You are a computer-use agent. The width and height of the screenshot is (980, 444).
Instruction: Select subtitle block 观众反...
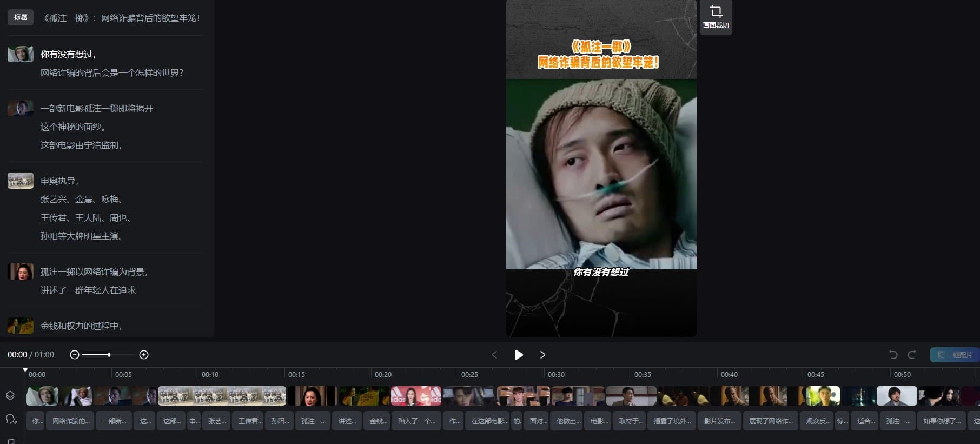coord(816,421)
